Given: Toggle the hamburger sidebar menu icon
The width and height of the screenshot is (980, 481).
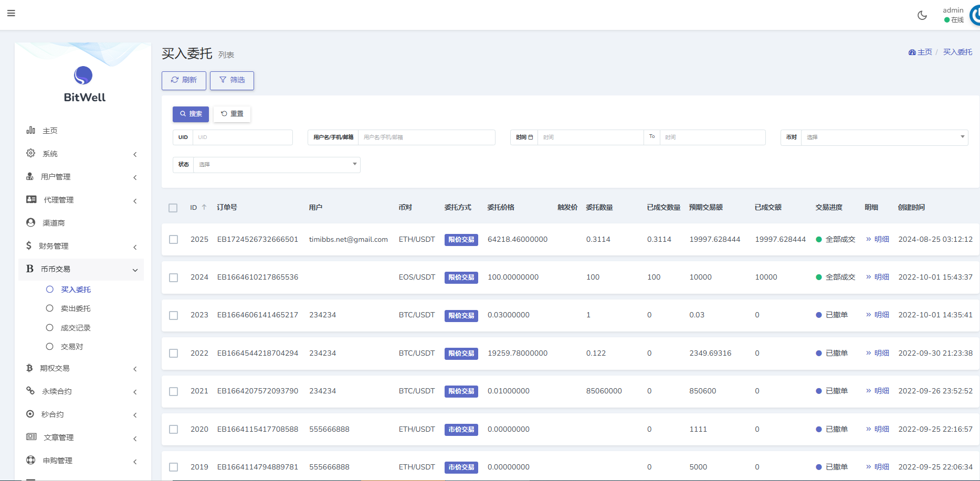Looking at the screenshot, I should [11, 13].
